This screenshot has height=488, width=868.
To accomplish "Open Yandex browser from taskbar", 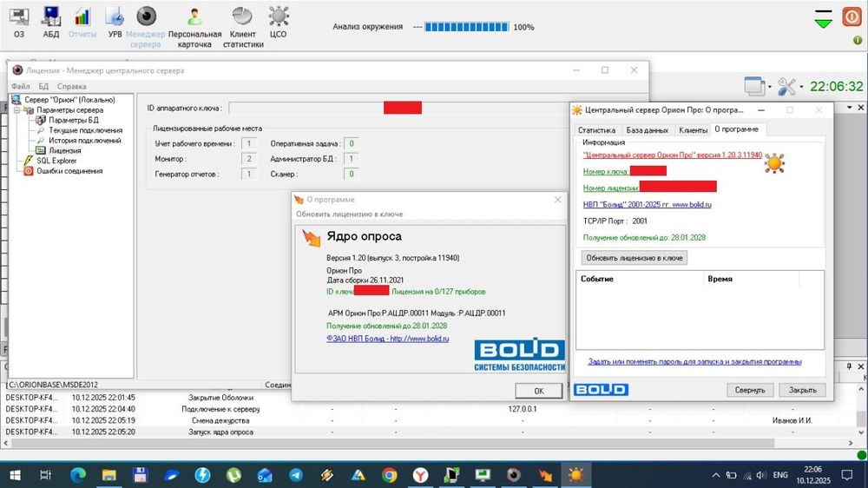I will (x=421, y=475).
